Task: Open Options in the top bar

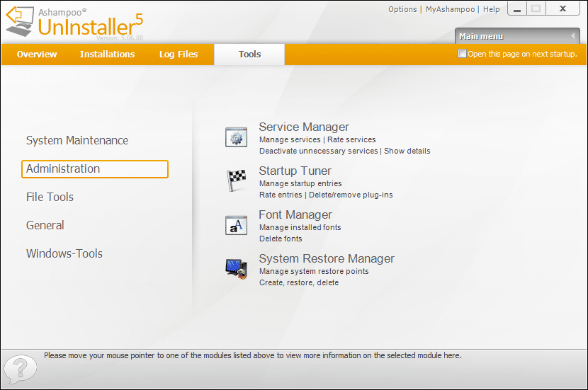Action: click(402, 9)
